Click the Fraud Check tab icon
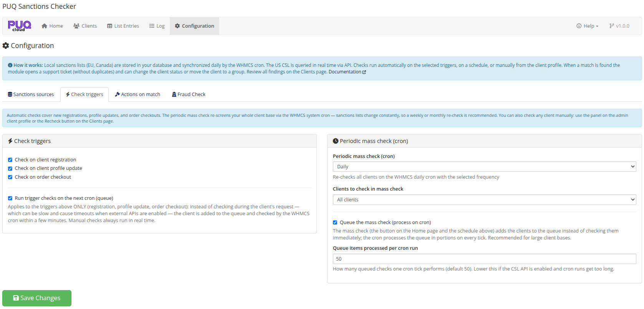The height and width of the screenshot is (309, 644). coord(174,94)
